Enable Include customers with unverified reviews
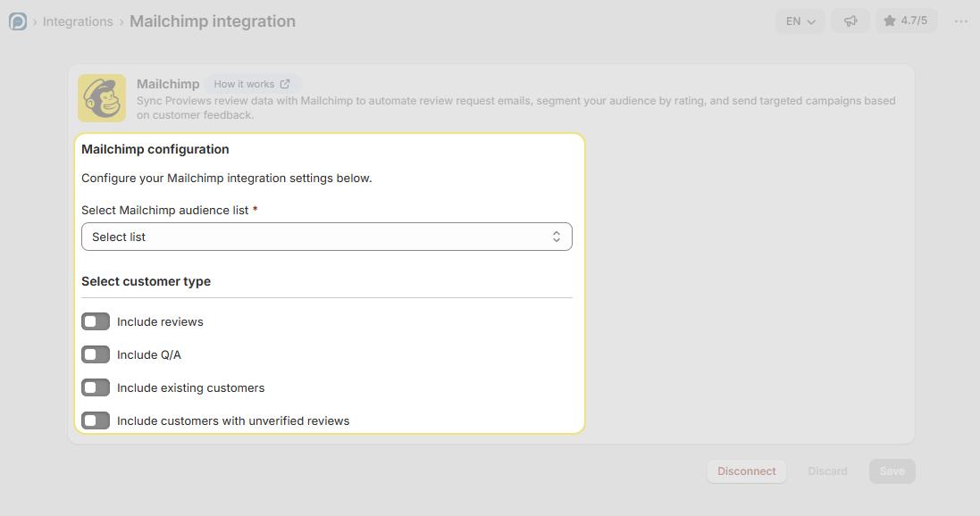Screen dimensions: 980x516 coord(96,421)
